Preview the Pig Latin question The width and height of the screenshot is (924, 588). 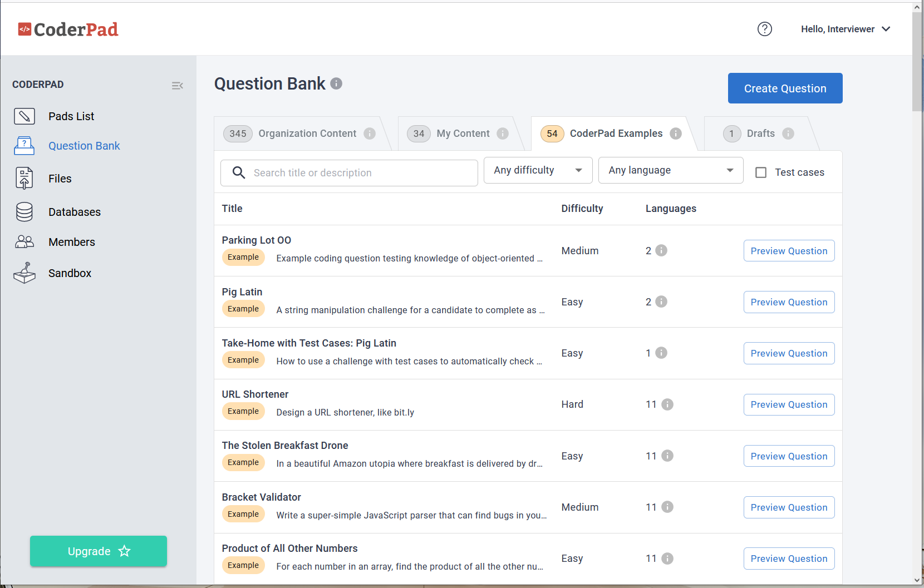(x=789, y=302)
